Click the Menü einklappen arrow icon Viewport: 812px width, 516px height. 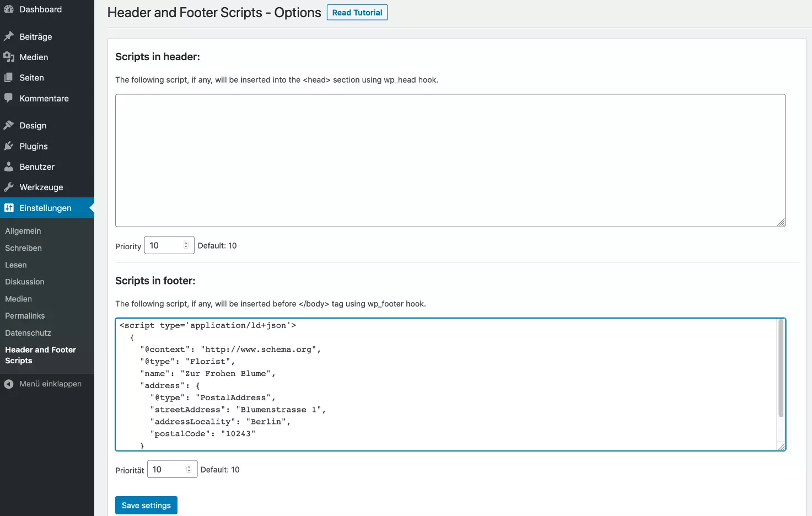(x=9, y=384)
